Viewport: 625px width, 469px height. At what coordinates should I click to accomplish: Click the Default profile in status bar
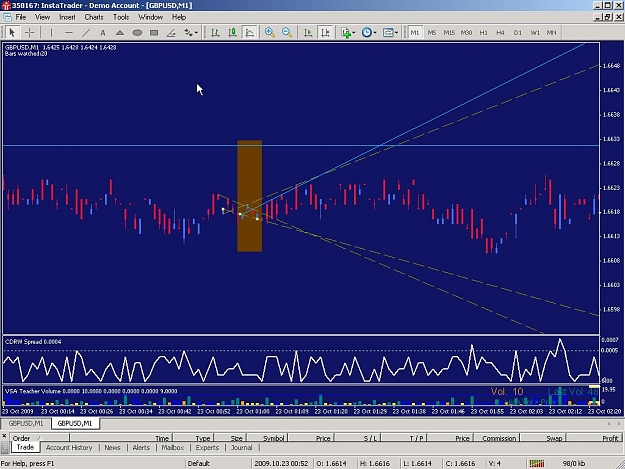pos(199,463)
